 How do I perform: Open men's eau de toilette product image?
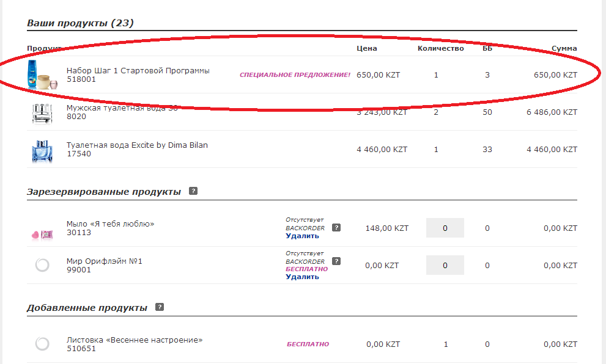[42, 114]
